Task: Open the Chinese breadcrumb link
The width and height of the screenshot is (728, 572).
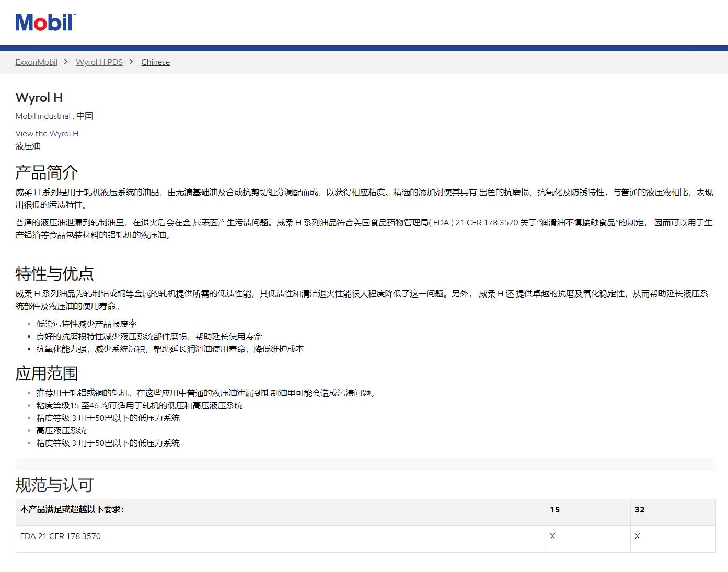Action: point(155,62)
